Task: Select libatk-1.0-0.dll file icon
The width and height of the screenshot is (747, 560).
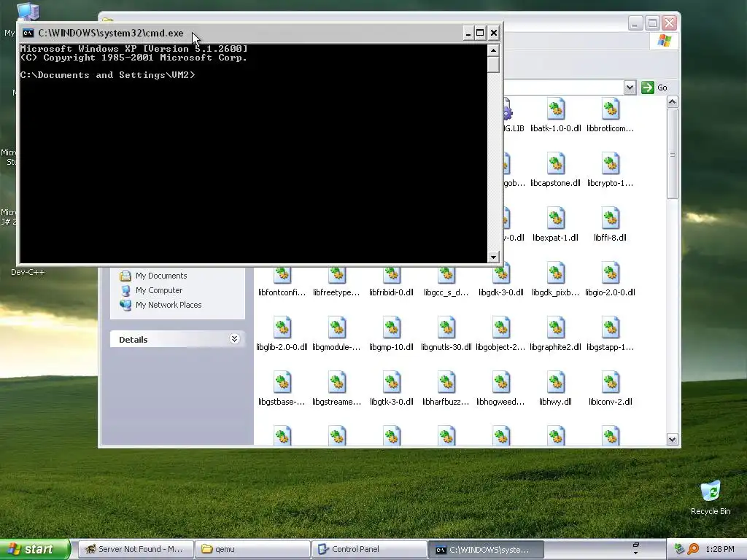Action: [555, 109]
